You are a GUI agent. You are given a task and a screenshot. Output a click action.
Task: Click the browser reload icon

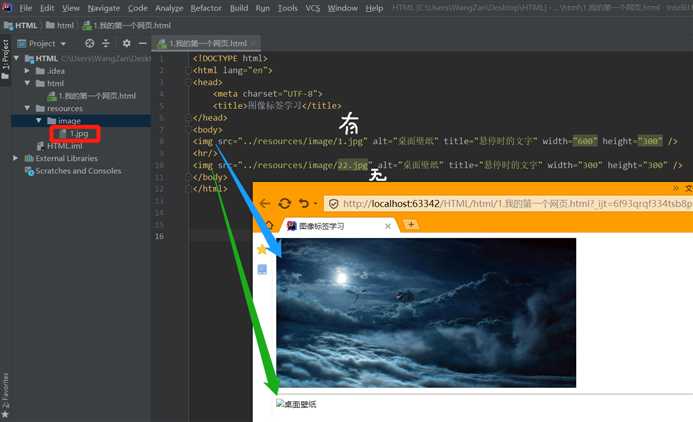(x=285, y=203)
